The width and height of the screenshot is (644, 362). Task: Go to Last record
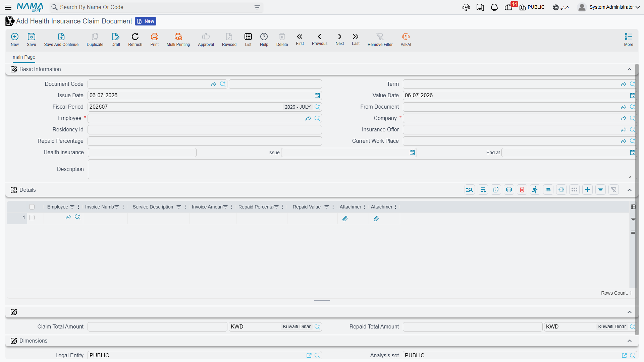click(x=356, y=39)
